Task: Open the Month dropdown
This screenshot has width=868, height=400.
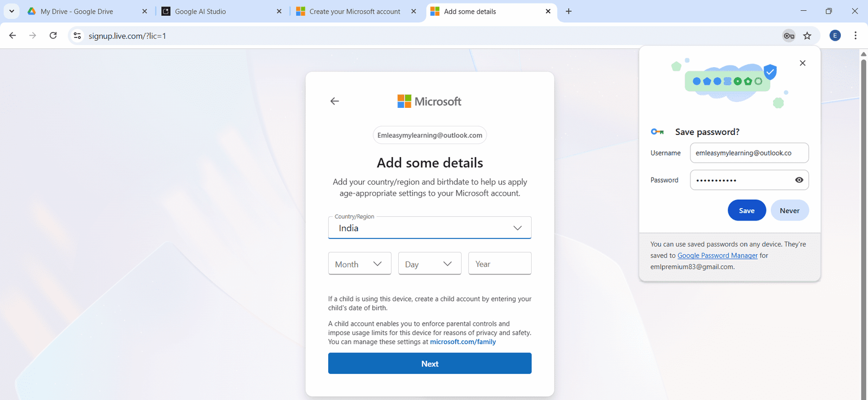Action: point(359,264)
